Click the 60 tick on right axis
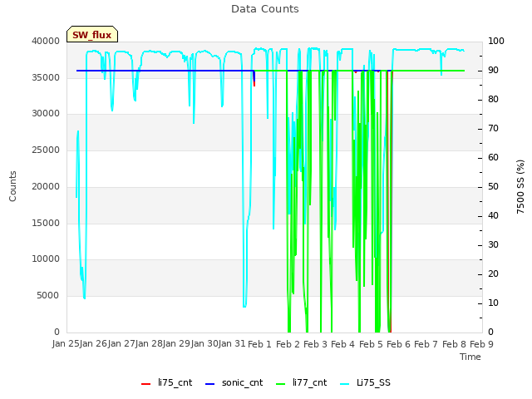532x399 pixels. point(493,157)
